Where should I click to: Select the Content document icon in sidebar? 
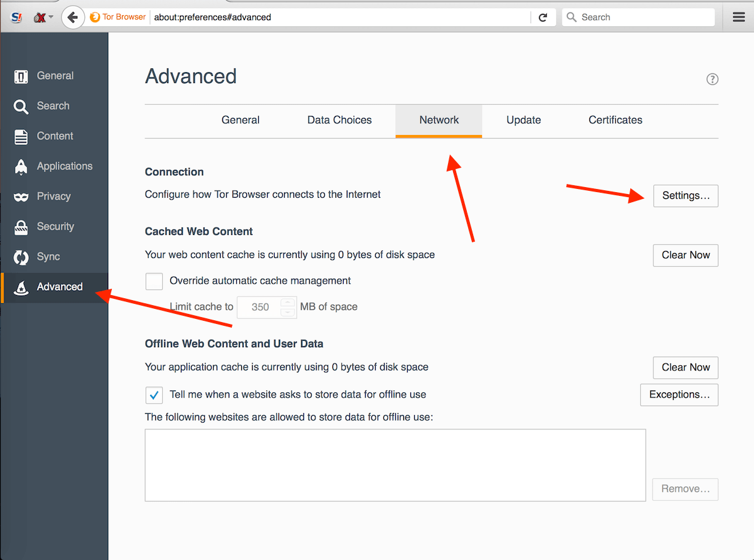[21, 136]
